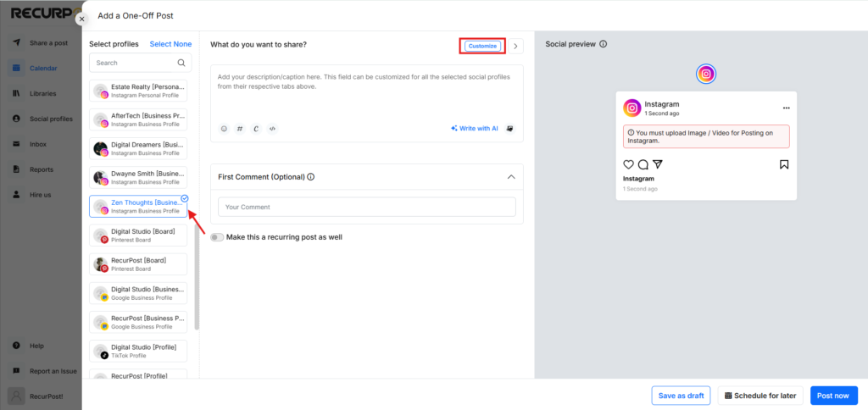Click the Social preview info icon

pyautogui.click(x=604, y=44)
